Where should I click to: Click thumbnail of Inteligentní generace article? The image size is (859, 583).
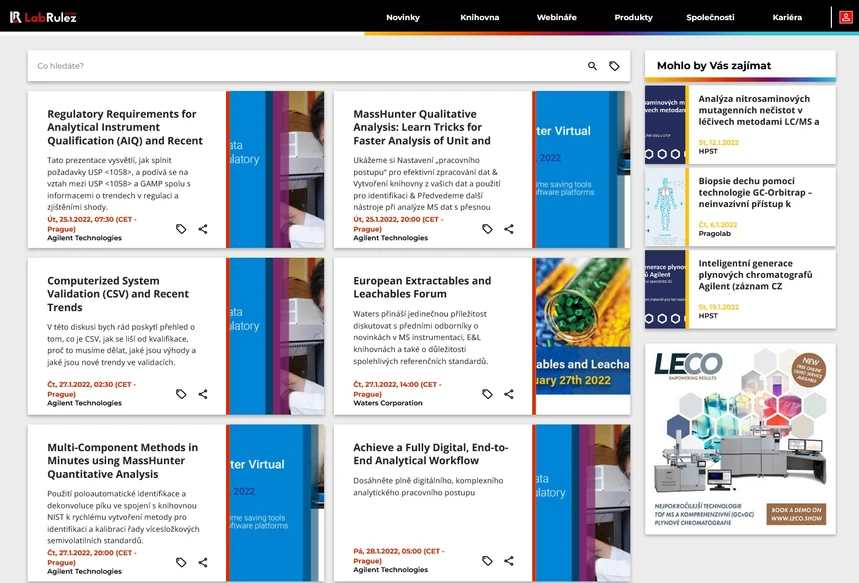coord(665,289)
